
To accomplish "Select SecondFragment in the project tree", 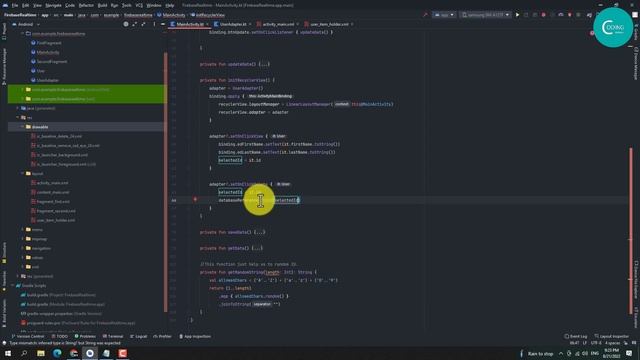I will tap(51, 62).
